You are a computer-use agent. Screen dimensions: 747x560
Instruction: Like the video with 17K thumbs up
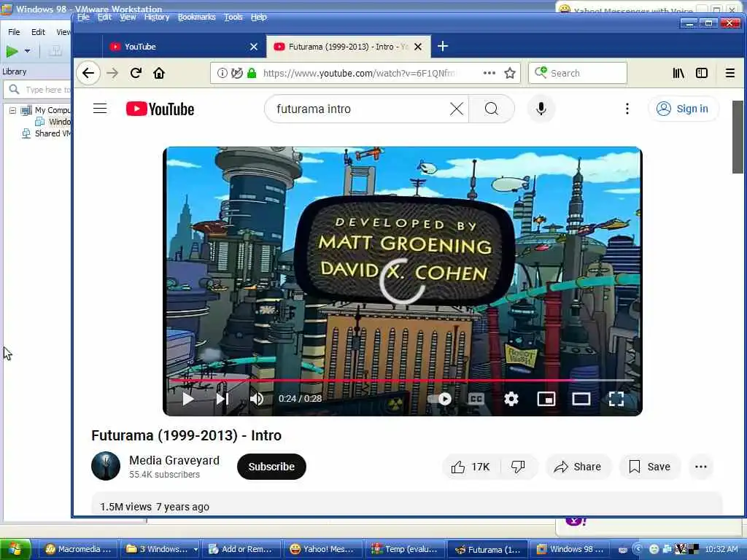(471, 467)
